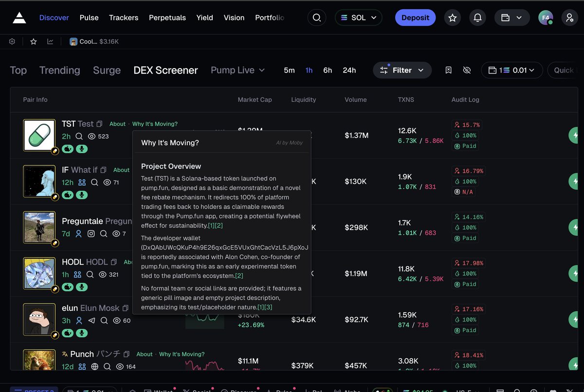Click the chart line icon in sub-bar
Image resolution: width=584 pixels, height=392 pixels.
click(50, 42)
